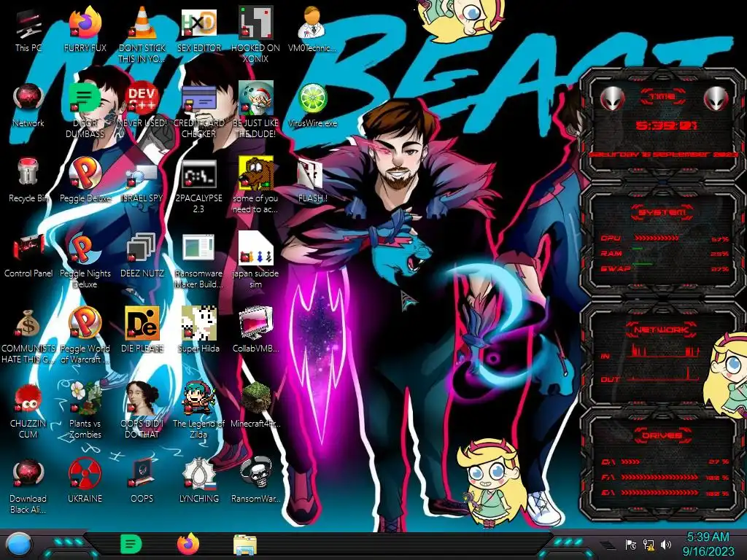Click the network warning tray icon
Image resolution: width=747 pixels, height=560 pixels.
pos(648,544)
